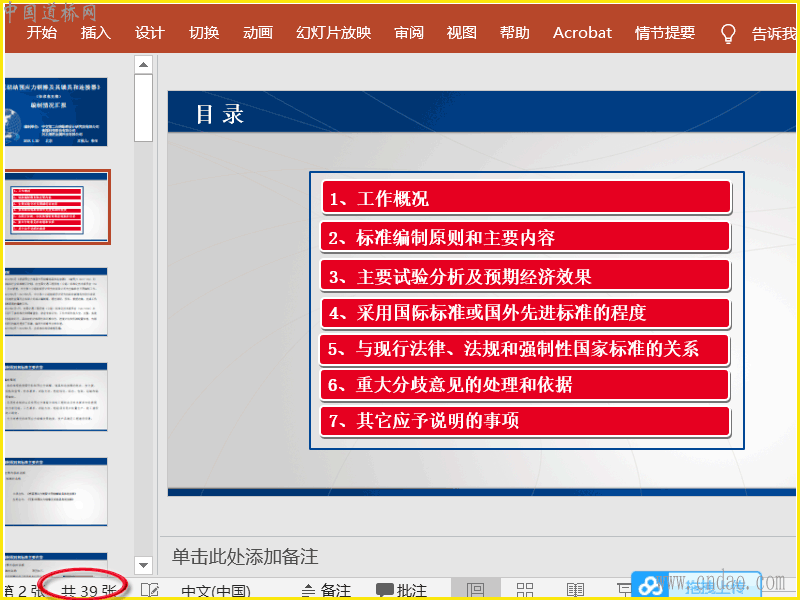Image resolution: width=800 pixels, height=600 pixels.
Task: Select the 情节提要 storyboarding tab
Action: (665, 33)
